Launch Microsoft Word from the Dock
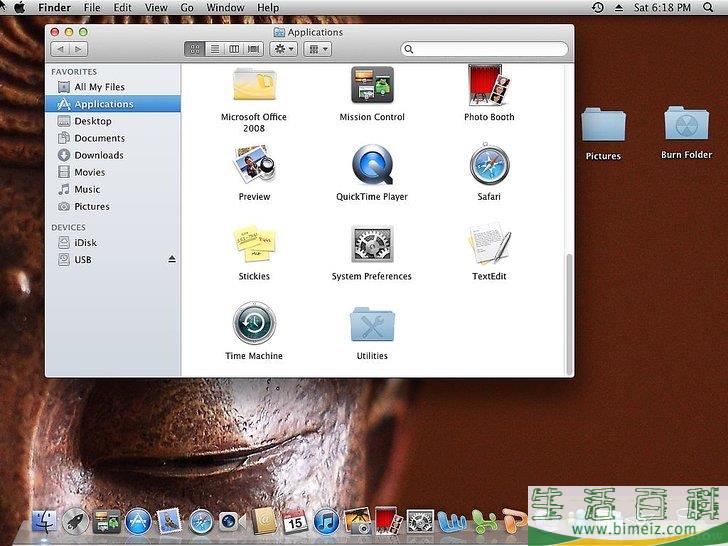This screenshot has width=728, height=546. coord(451,522)
